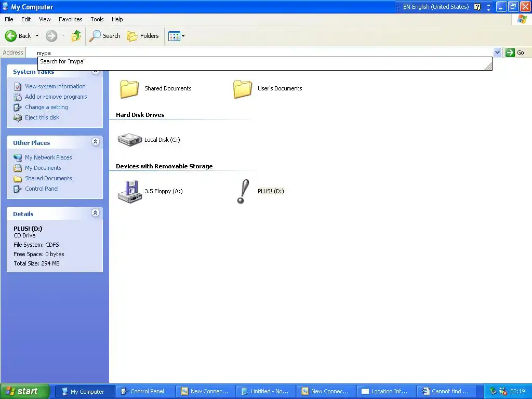Screen dimensions: 532x399
Task: Click the language bar help icon
Action: point(477,7)
